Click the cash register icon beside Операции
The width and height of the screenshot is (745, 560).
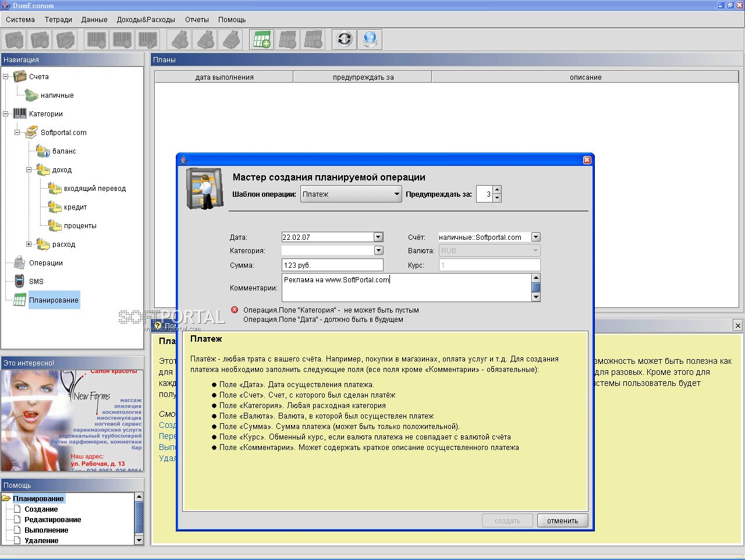click(x=20, y=263)
